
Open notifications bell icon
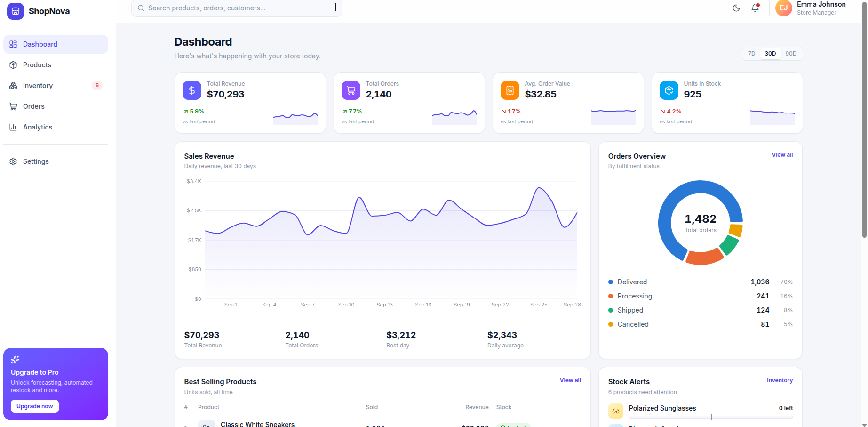coord(755,8)
